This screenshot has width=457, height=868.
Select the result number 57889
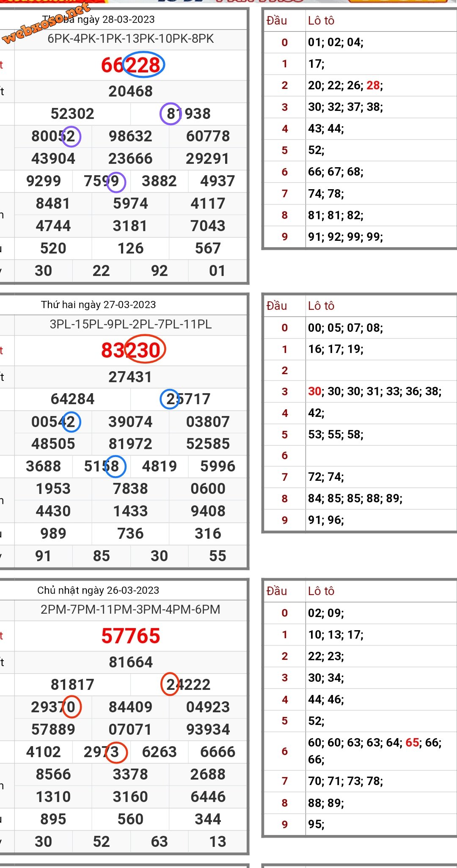click(x=53, y=730)
